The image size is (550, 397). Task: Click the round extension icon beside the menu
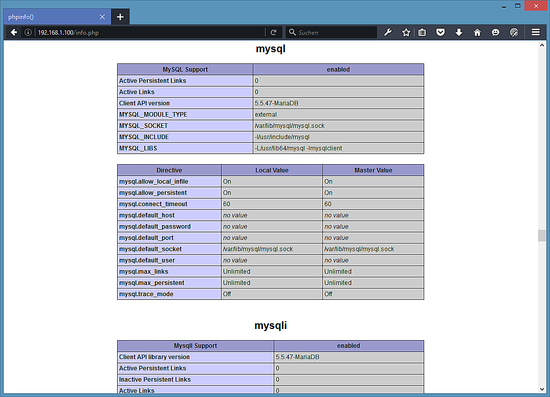click(514, 33)
